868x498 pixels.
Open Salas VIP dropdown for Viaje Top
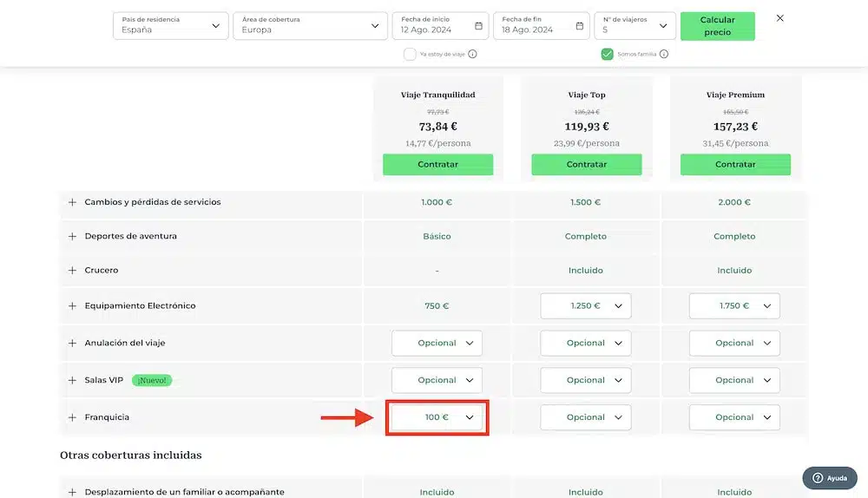[586, 380]
